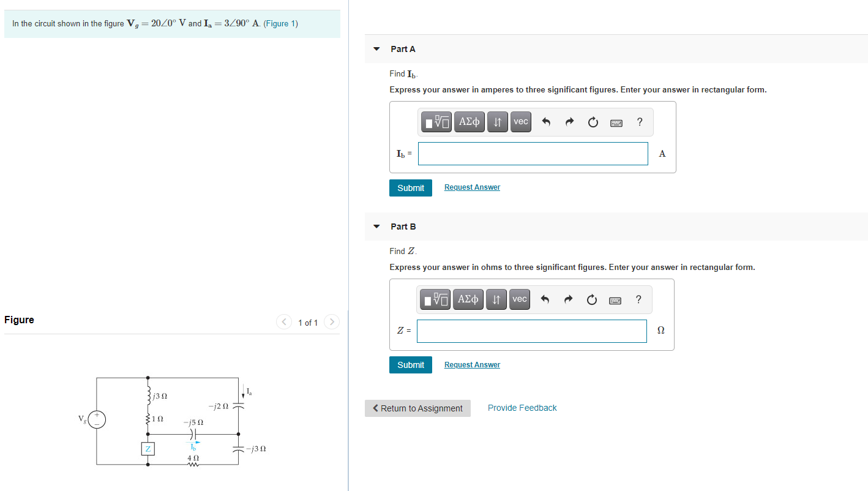Collapse the Part A section

pos(376,49)
